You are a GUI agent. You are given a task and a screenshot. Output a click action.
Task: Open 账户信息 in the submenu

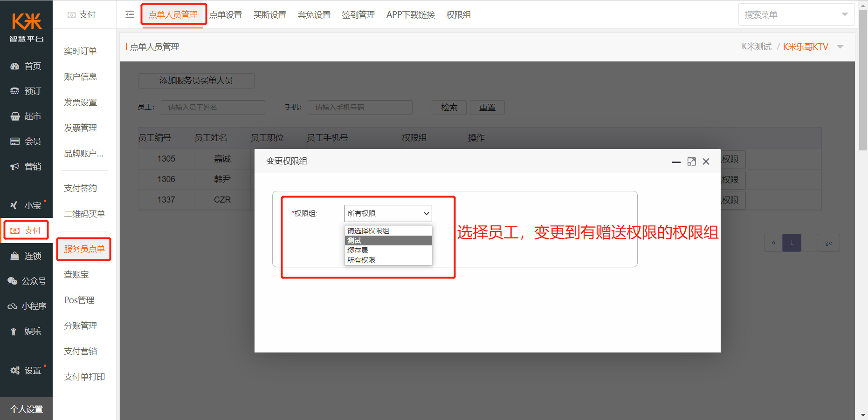pyautogui.click(x=80, y=77)
